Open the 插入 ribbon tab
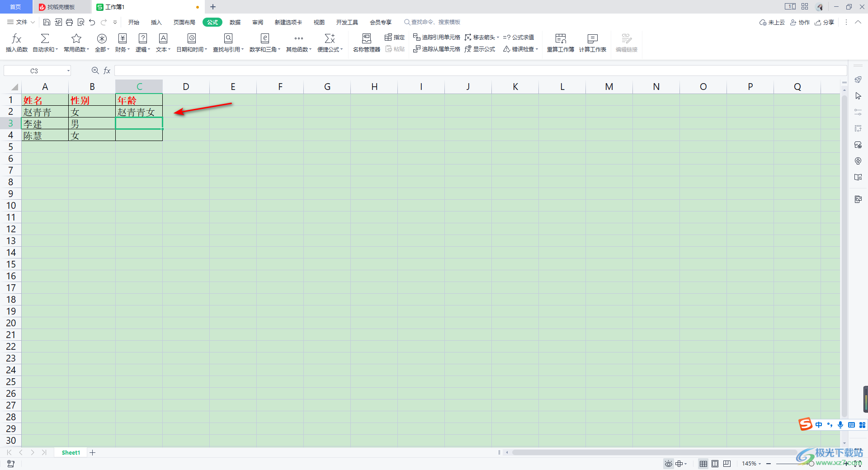Image resolution: width=868 pixels, height=470 pixels. click(156, 22)
